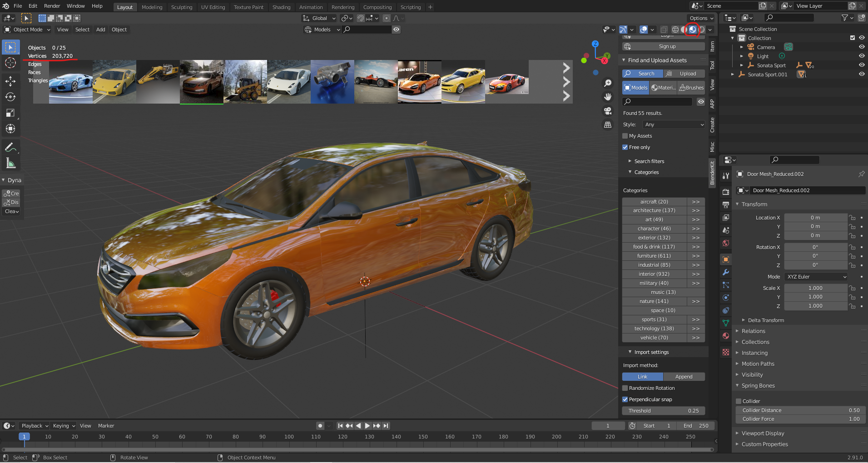This screenshot has width=868, height=463.
Task: Select the Annotate tool
Action: pos(10,147)
